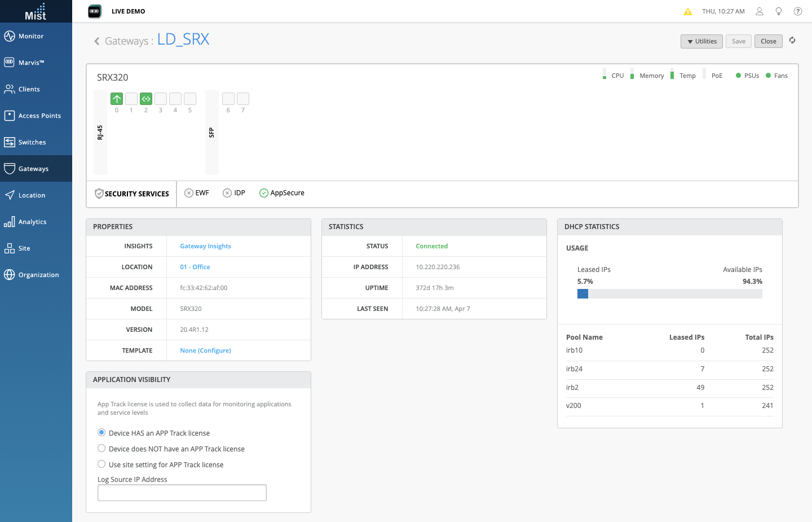Select Device does NOT have APP Track license
Viewport: 812px width, 522px height.
101,449
